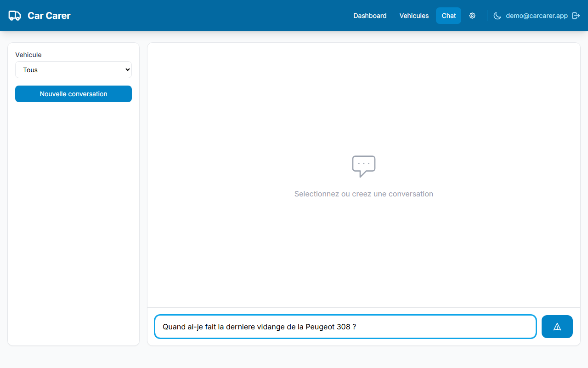Click the car glyph beside the app name
The height and width of the screenshot is (368, 588).
[14, 15]
